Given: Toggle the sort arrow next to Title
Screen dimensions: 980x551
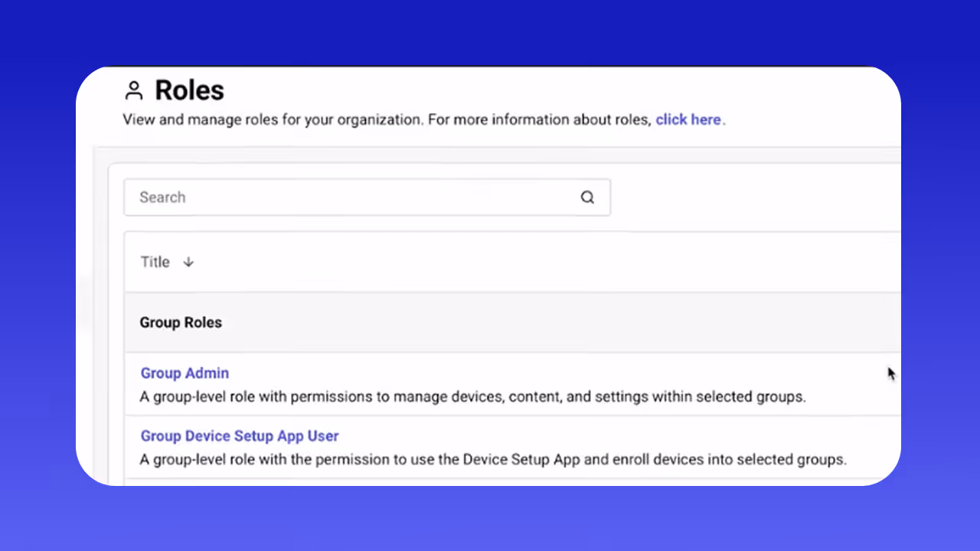Looking at the screenshot, I should [x=188, y=262].
